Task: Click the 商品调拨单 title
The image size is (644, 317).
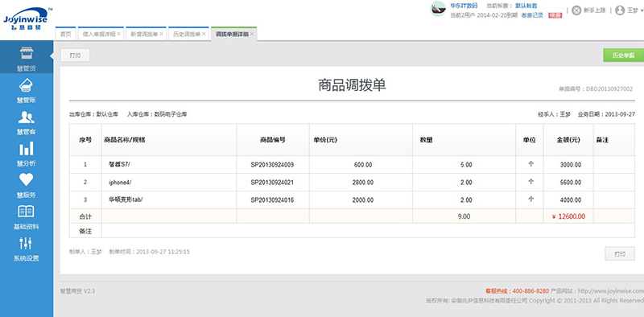Action: 352,85
